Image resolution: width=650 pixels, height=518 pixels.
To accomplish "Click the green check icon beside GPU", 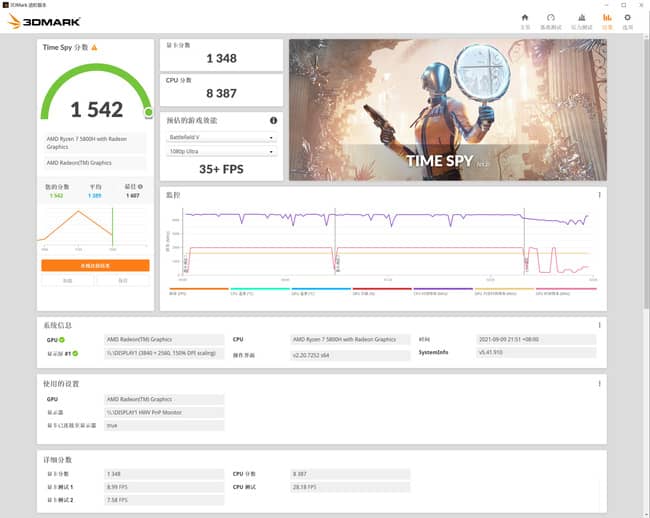I will [x=62, y=340].
